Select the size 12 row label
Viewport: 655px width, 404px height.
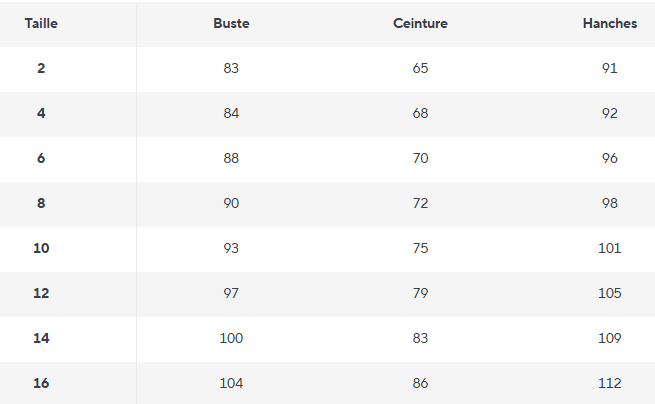click(41, 293)
